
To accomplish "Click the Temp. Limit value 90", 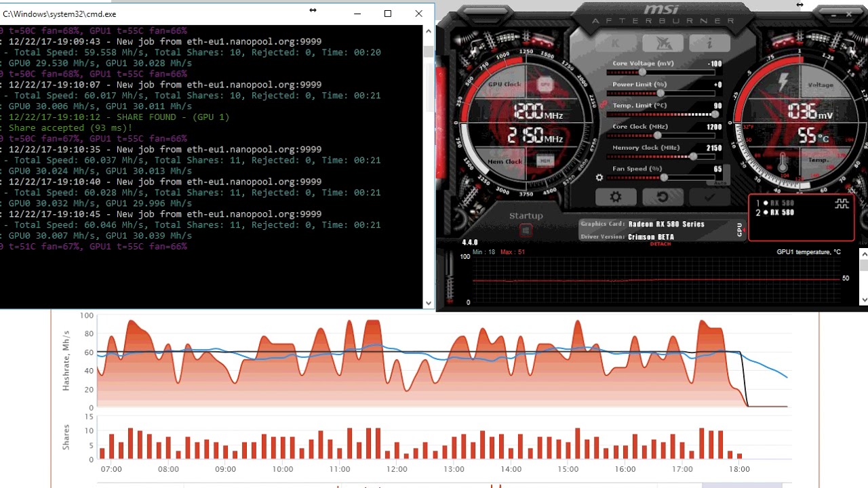I will pos(717,106).
